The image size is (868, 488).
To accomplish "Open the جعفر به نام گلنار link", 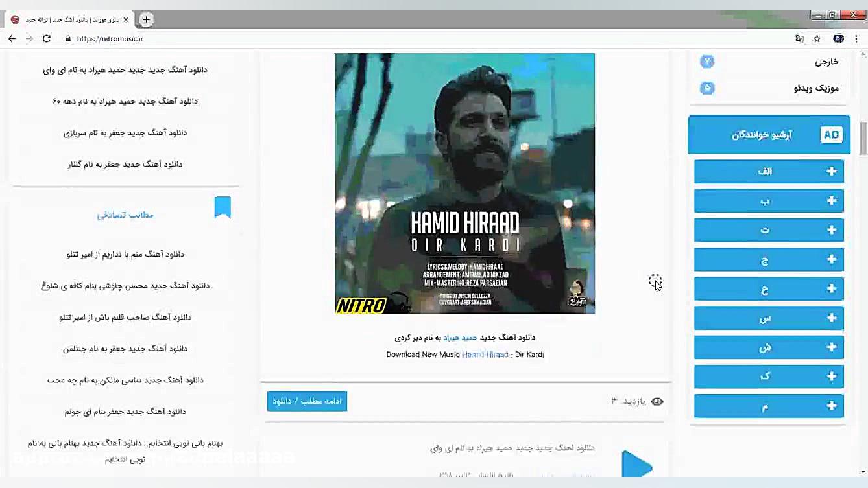I will [125, 165].
